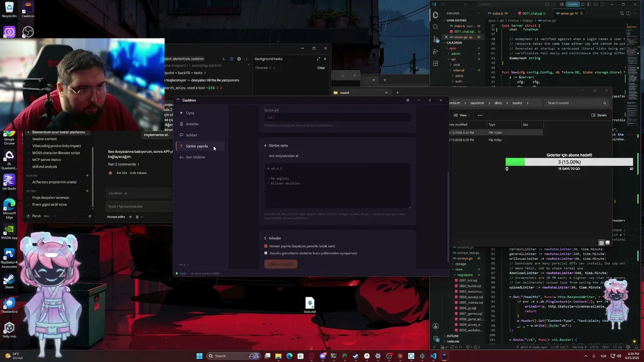Expand the admin folder in explorer

tap(455, 54)
